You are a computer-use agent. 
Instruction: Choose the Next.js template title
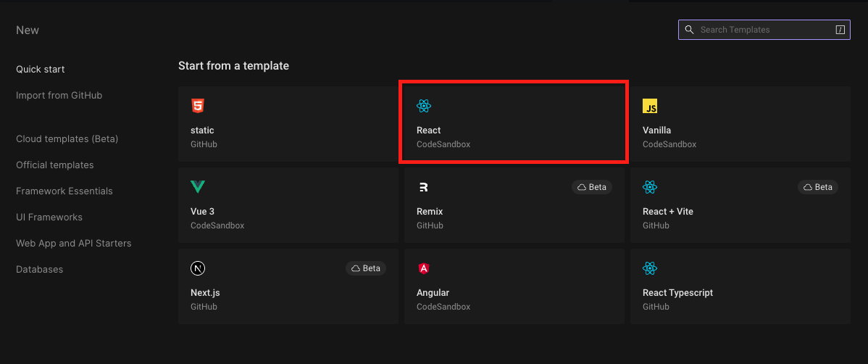tap(205, 293)
